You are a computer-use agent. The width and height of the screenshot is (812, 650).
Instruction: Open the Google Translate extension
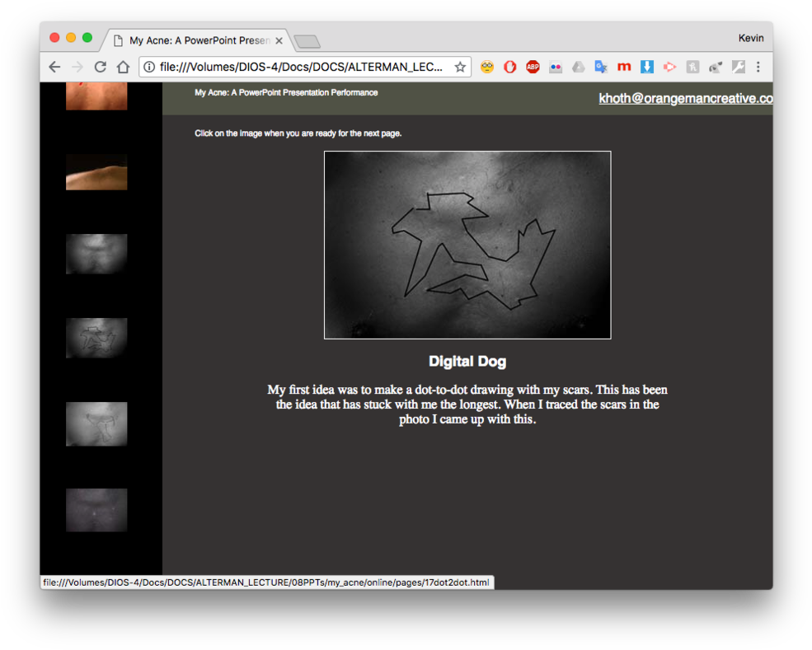point(601,68)
